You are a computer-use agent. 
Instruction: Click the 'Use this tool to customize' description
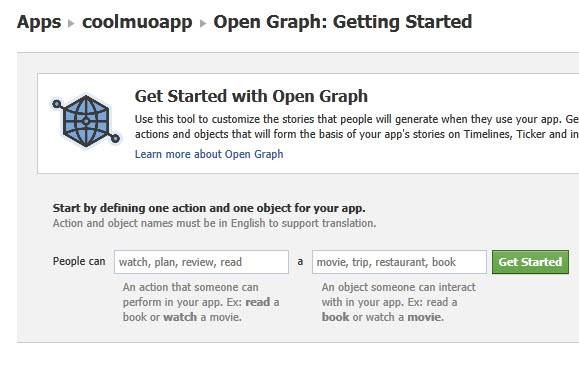point(357,127)
